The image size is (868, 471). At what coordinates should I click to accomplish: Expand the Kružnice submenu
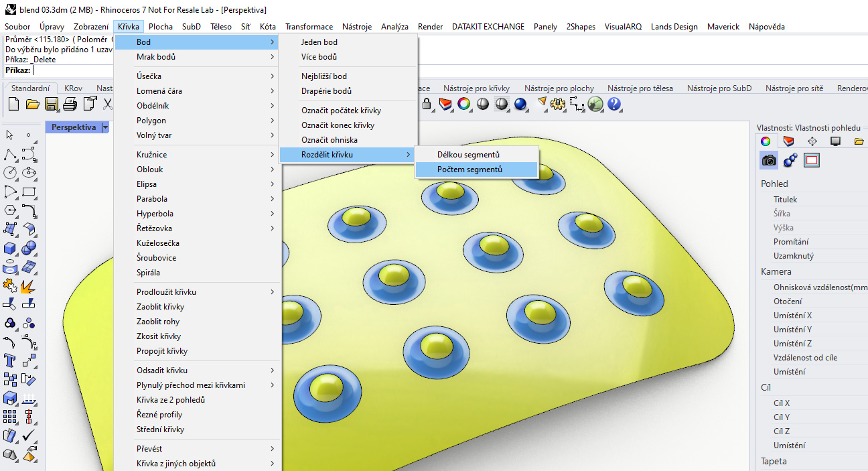(x=198, y=155)
